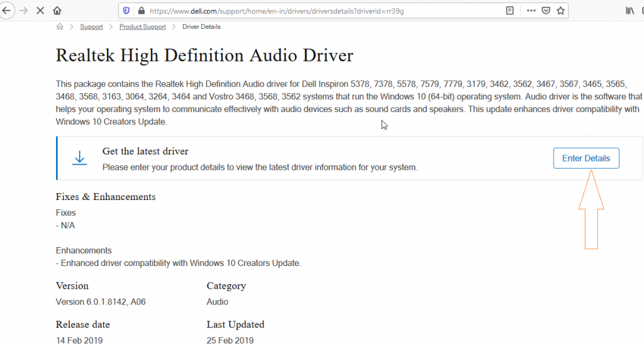The image size is (644, 344).
Task: Click the version text 6.0.1.8142, A06
Action: pos(101,302)
